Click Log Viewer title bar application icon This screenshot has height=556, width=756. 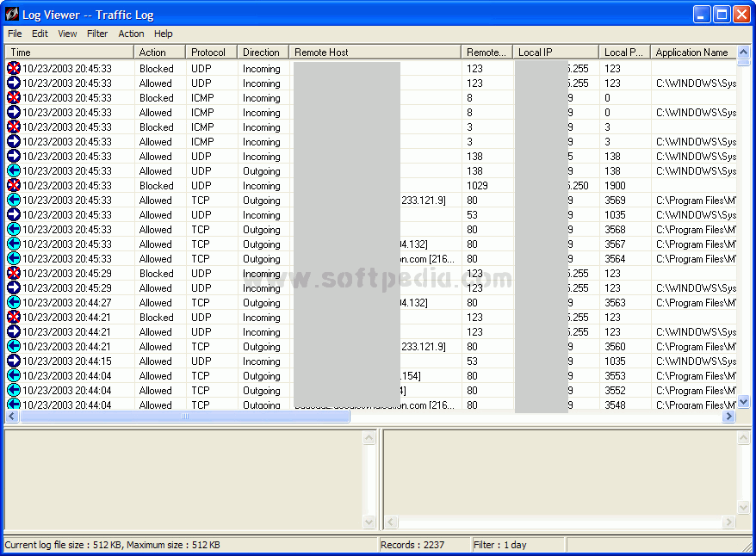(x=11, y=15)
